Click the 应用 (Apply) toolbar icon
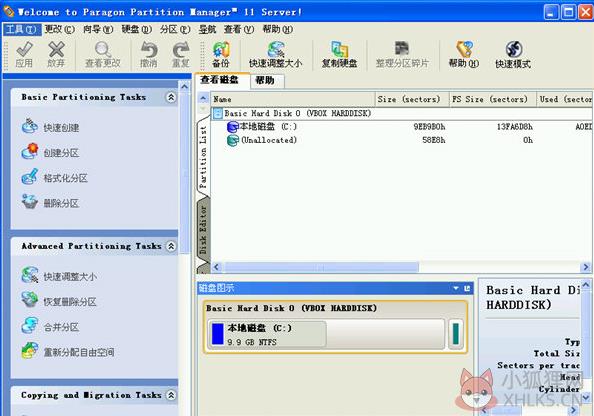This screenshot has width=594, height=416. coord(24,55)
